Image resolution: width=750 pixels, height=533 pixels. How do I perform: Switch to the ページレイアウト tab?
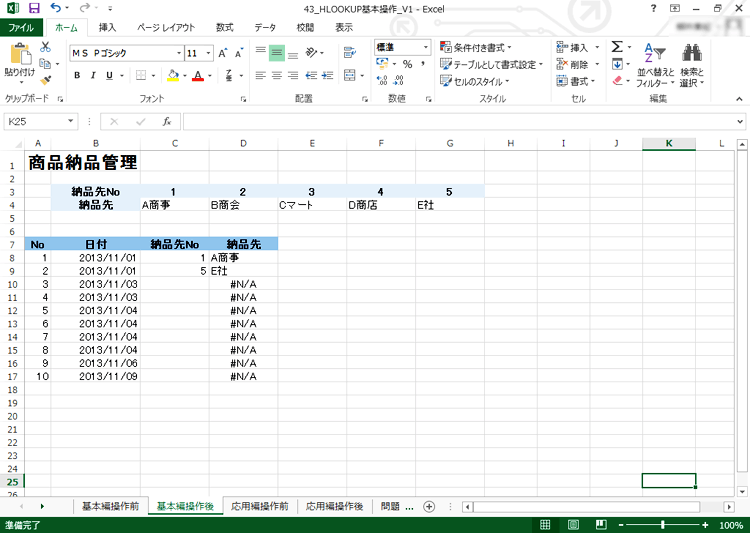[x=166, y=27]
